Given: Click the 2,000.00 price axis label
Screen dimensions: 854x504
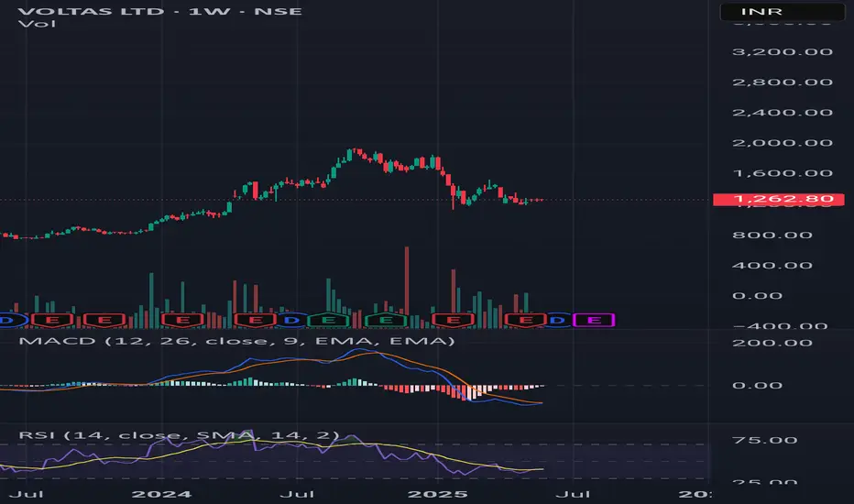Looking at the screenshot, I should point(783,143).
